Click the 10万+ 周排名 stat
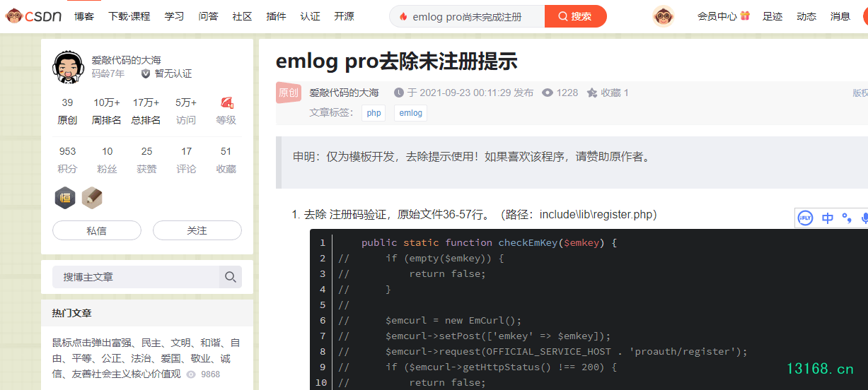The width and height of the screenshot is (868, 390). tap(107, 111)
